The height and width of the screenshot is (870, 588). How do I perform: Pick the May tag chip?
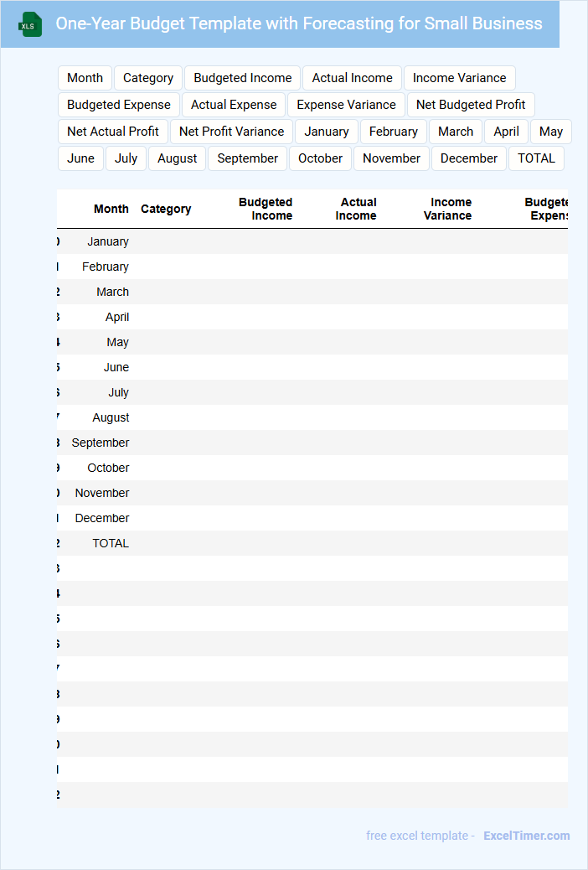(551, 132)
